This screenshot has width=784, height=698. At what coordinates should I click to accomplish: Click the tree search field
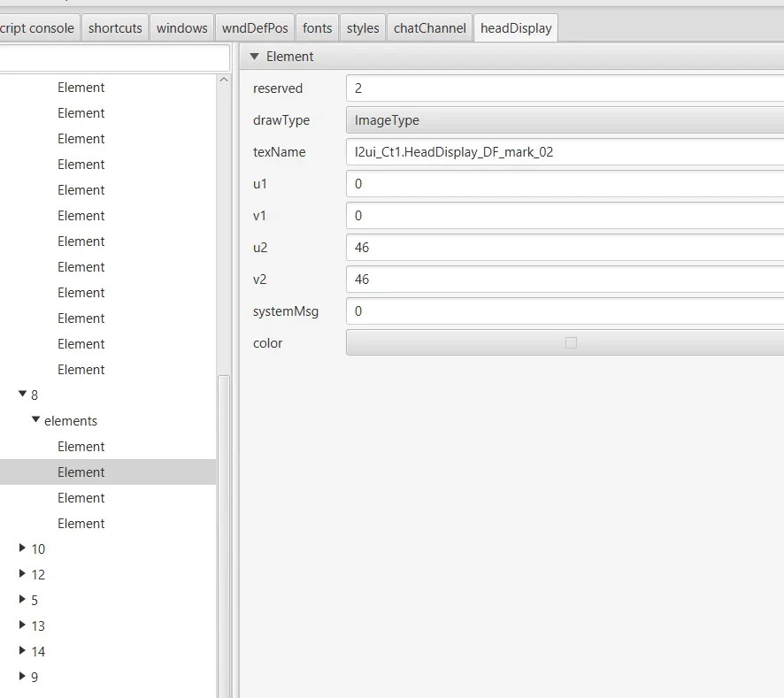pos(114,58)
